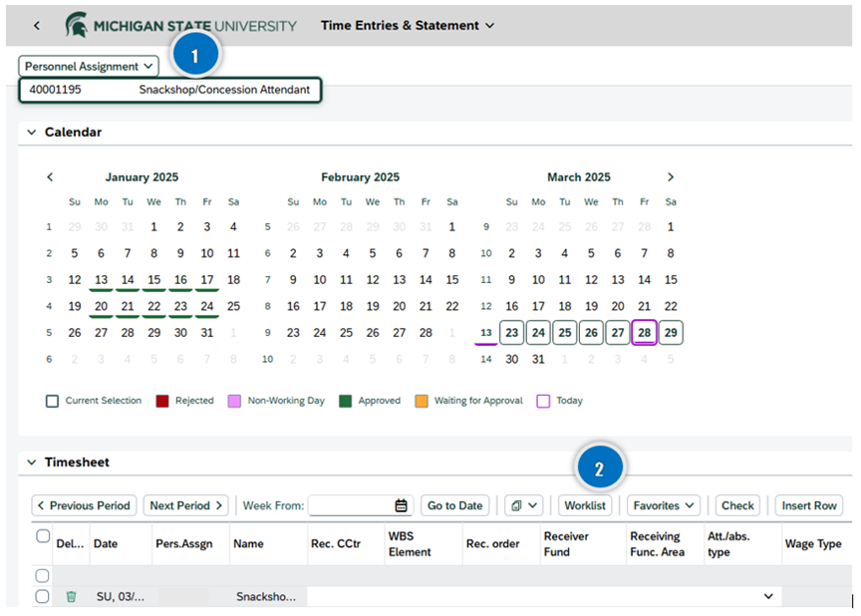
Task: Collapse the Timesheet section
Action: [x=31, y=462]
